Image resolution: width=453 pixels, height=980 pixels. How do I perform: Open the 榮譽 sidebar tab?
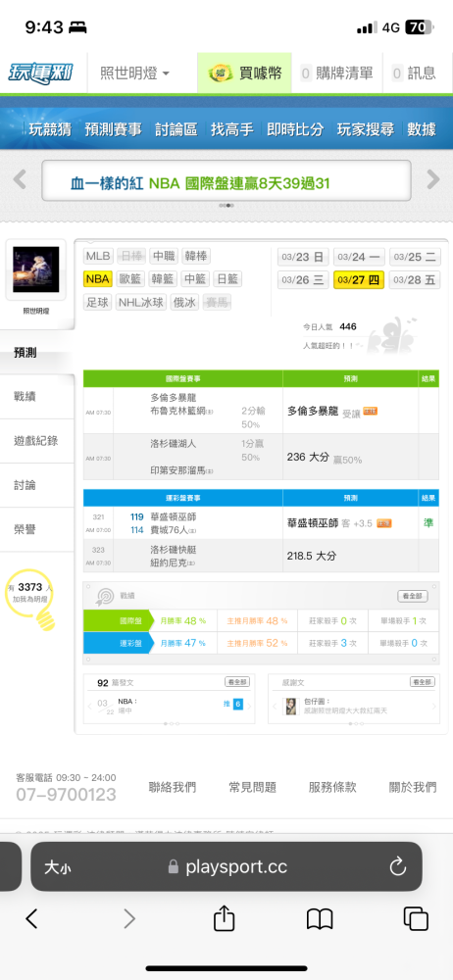(37, 529)
